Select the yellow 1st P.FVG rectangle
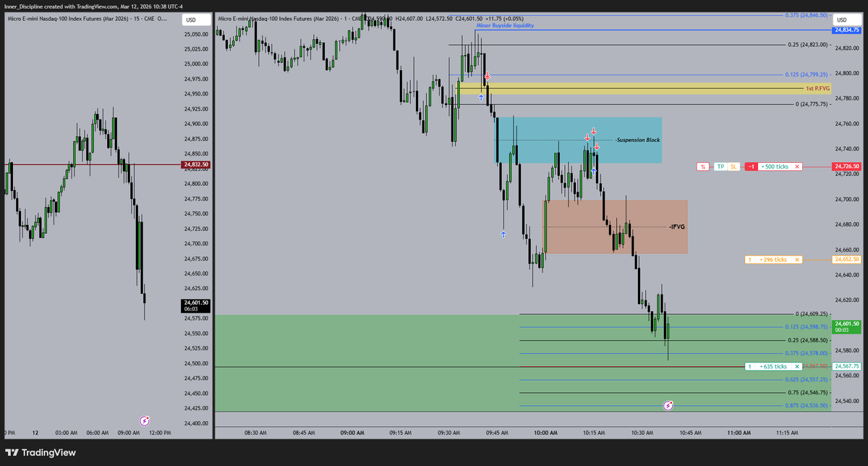Screen dimensions: 868x466 tap(644, 88)
